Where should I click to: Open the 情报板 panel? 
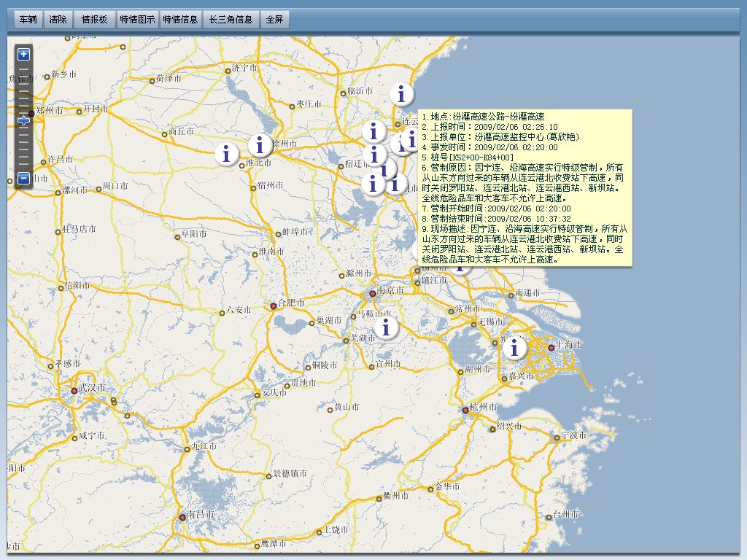[x=94, y=20]
